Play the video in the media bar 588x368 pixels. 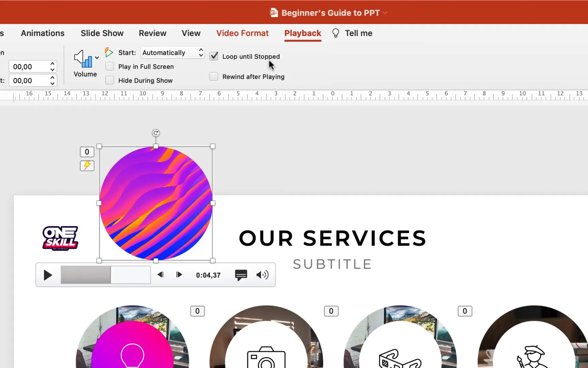[x=48, y=275]
